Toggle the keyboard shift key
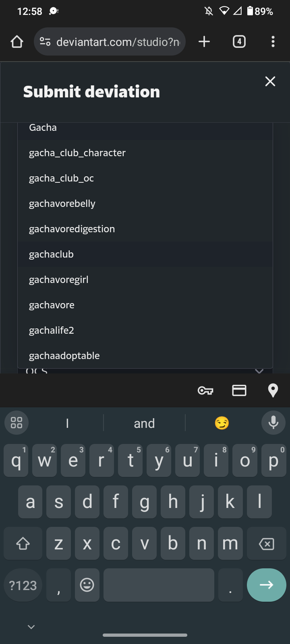Image resolution: width=290 pixels, height=644 pixels. click(23, 543)
